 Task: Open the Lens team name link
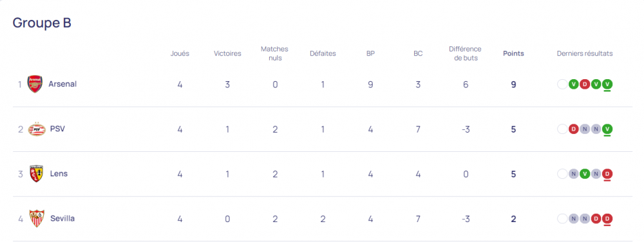(59, 174)
